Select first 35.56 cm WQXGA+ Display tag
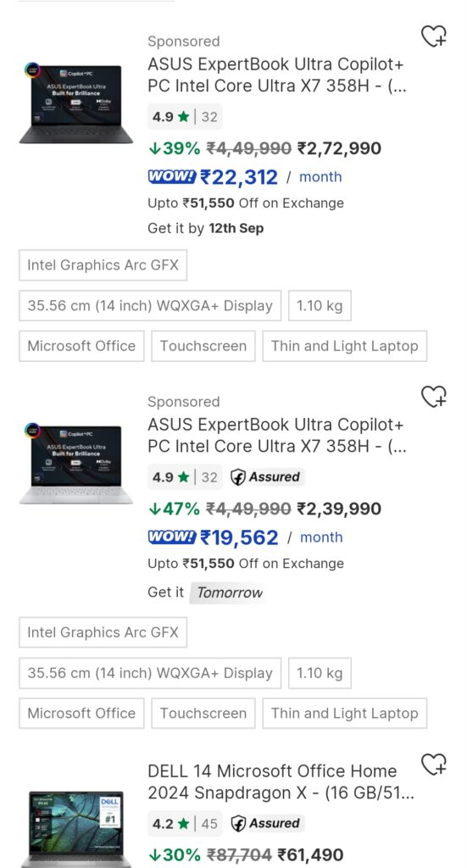Screen dimensions: 467x868 click(x=150, y=305)
